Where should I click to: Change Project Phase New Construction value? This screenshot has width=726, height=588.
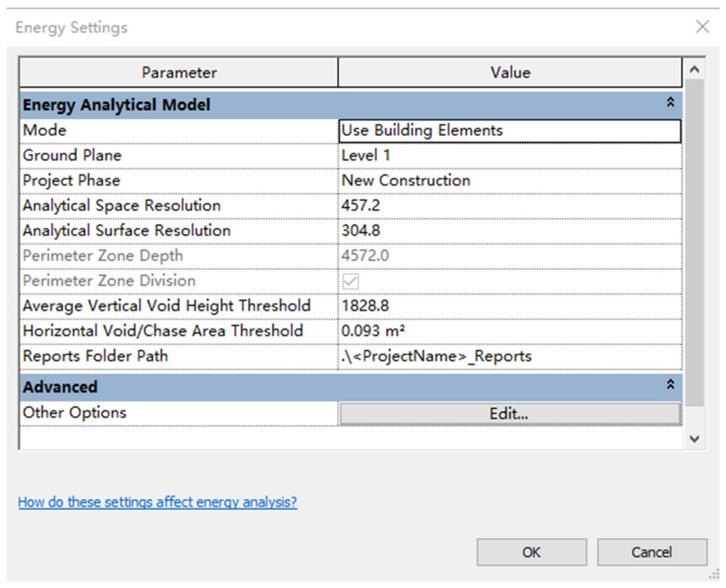tap(510, 181)
